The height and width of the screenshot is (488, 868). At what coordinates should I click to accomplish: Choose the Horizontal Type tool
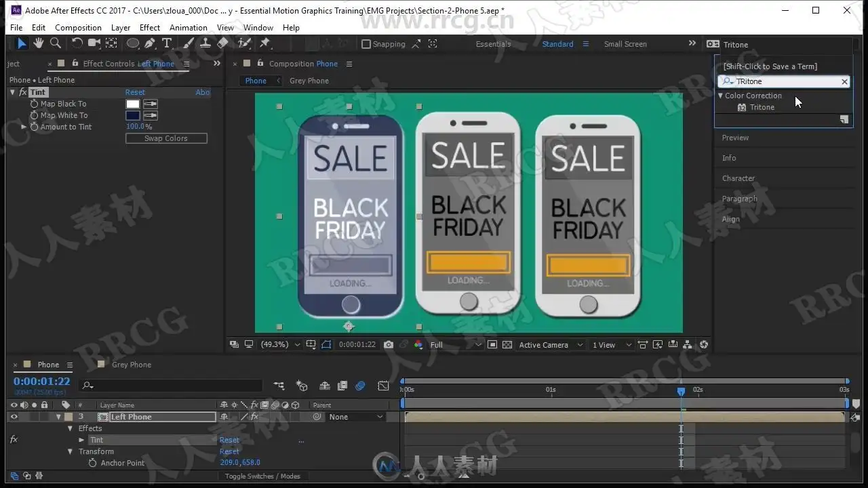(x=167, y=43)
